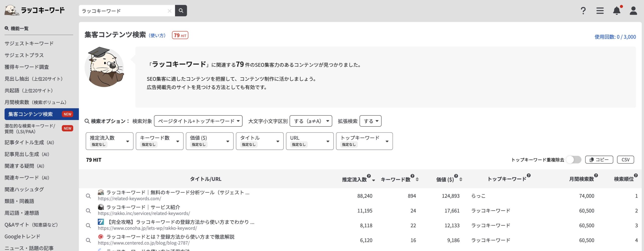Image resolution: width=644 pixels, height=251 pixels.
Task: Click magnifier icon for centered.co.jp row
Action: pyautogui.click(x=88, y=240)
